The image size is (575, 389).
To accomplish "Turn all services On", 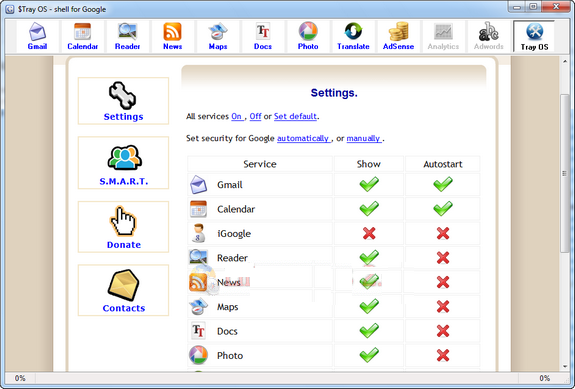I will pos(237,117).
